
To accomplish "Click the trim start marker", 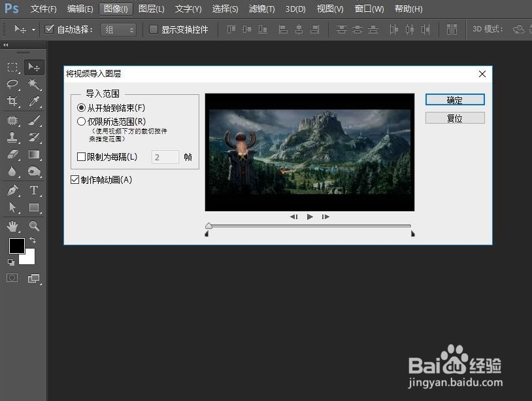I will pyautogui.click(x=207, y=234).
